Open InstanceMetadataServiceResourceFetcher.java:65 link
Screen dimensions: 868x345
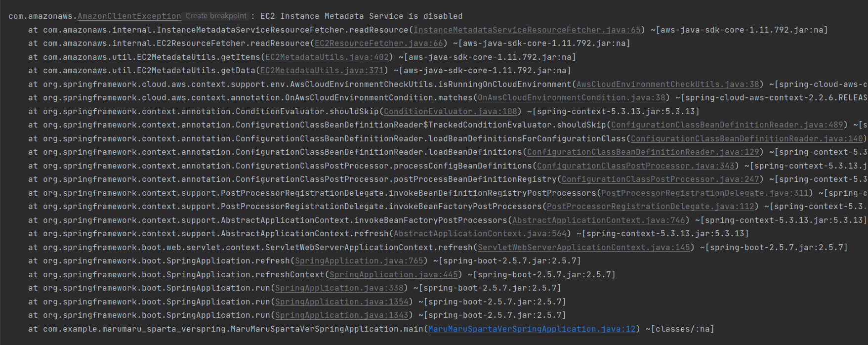pyautogui.click(x=527, y=30)
